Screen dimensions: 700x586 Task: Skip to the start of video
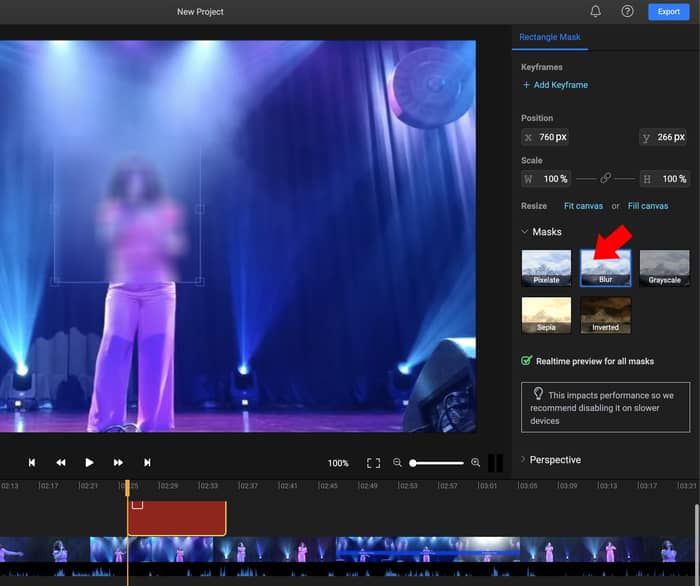pos(32,463)
